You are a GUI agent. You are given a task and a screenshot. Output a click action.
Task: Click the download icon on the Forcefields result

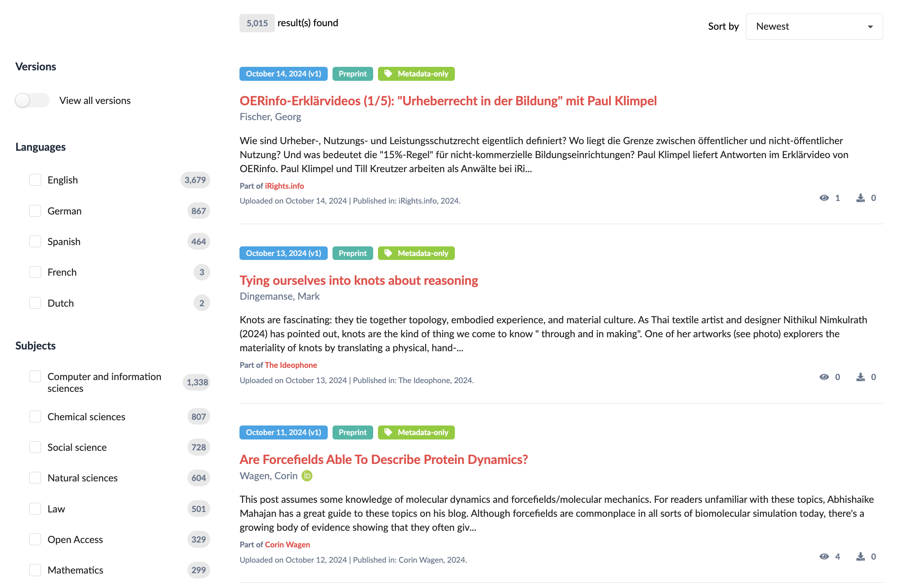click(860, 557)
